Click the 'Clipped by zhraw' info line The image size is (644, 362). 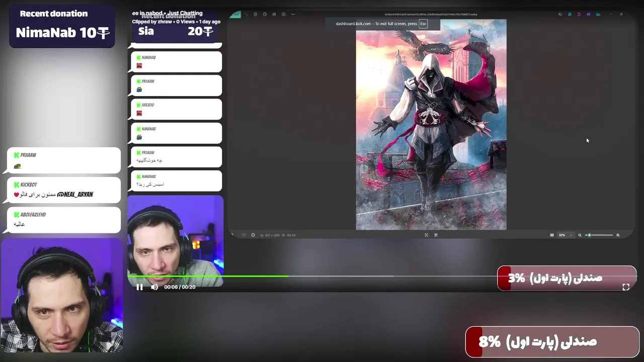pos(176,22)
